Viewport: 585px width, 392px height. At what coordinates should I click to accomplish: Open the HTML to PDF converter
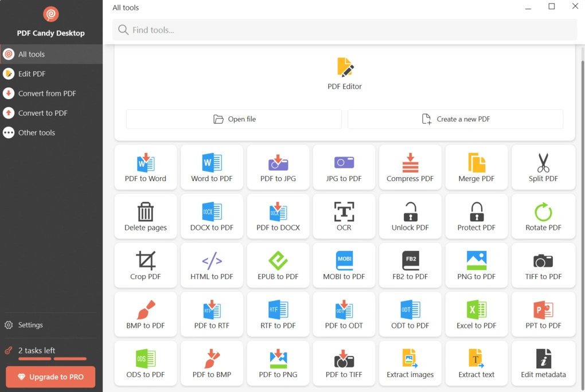tap(212, 265)
